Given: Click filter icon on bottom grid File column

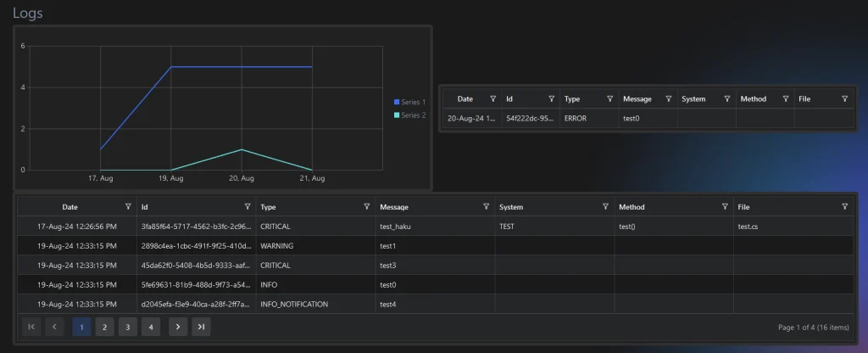Looking at the screenshot, I should pyautogui.click(x=845, y=206).
